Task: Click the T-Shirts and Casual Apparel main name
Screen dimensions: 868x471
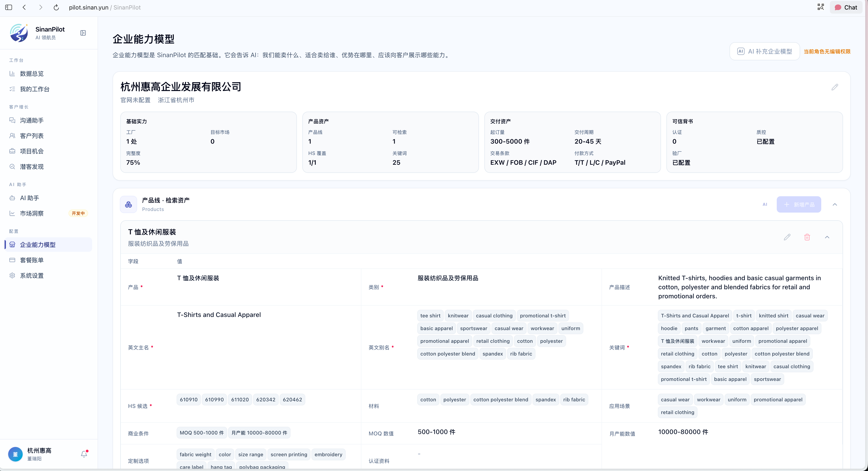Action: coord(219,315)
